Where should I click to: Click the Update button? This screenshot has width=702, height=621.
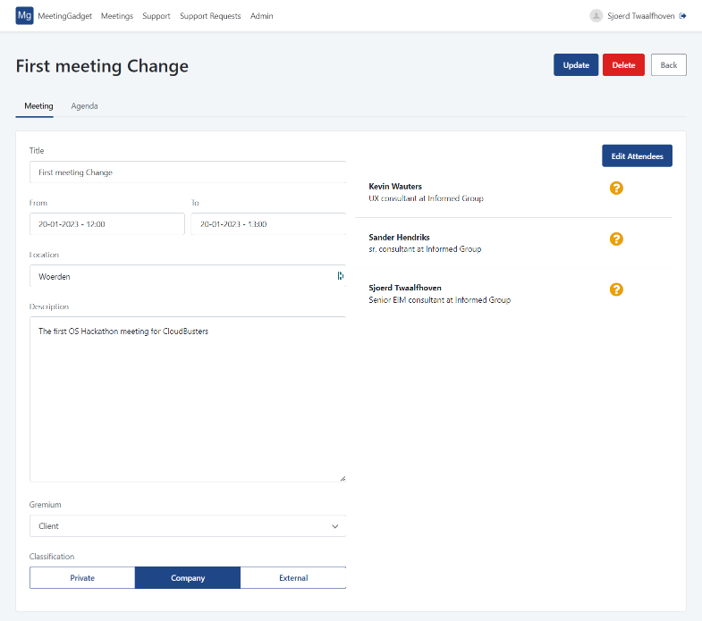pos(576,65)
